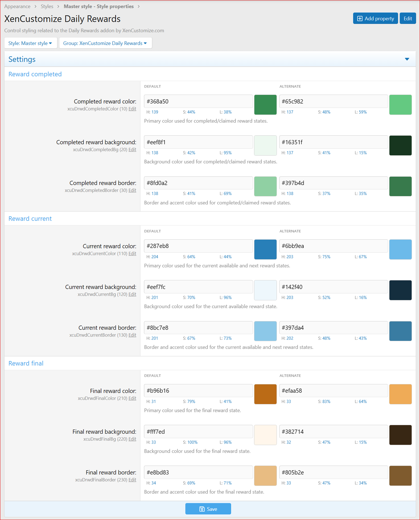Click the Add property button
Viewport: 420px width, 520px height.
(x=375, y=18)
